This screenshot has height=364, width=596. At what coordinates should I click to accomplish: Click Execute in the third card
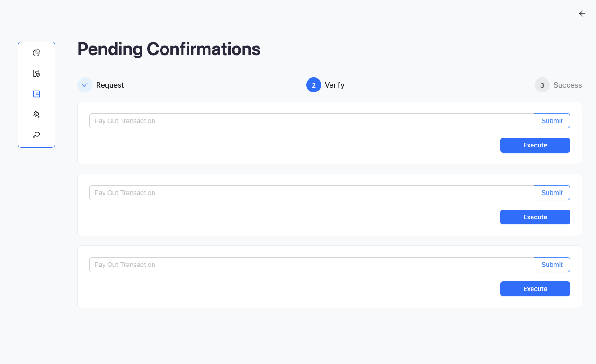click(535, 289)
